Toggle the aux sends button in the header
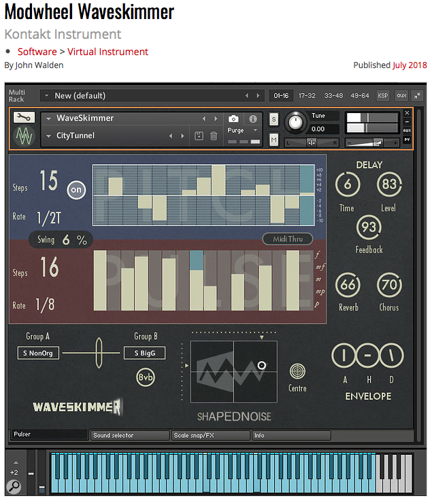Viewport: 432px width, 504px height. point(401,95)
